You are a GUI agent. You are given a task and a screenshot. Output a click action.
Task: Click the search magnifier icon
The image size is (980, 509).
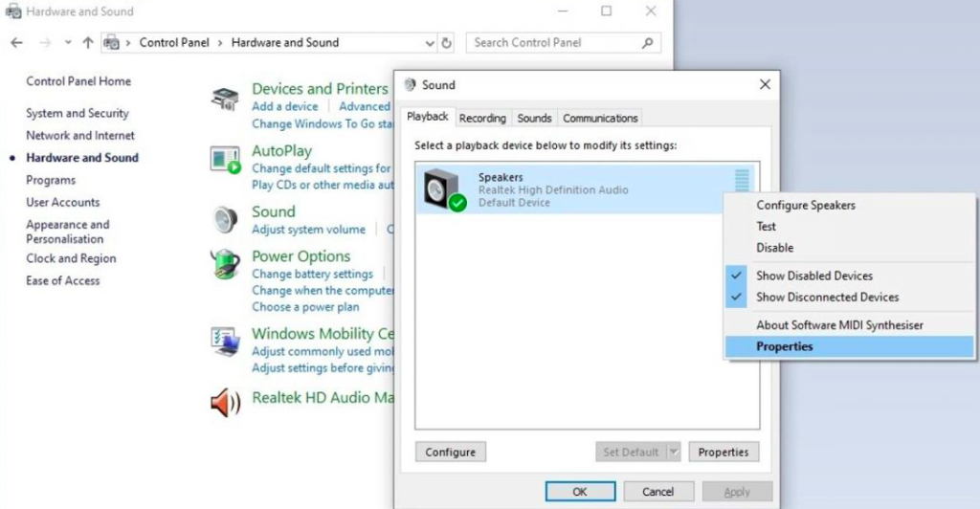point(648,42)
